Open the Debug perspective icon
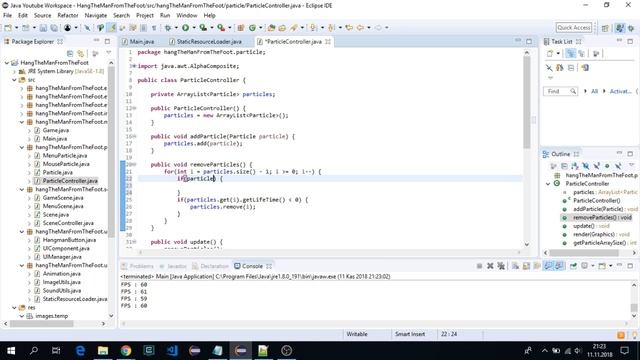This screenshot has height=360, width=640. click(631, 28)
